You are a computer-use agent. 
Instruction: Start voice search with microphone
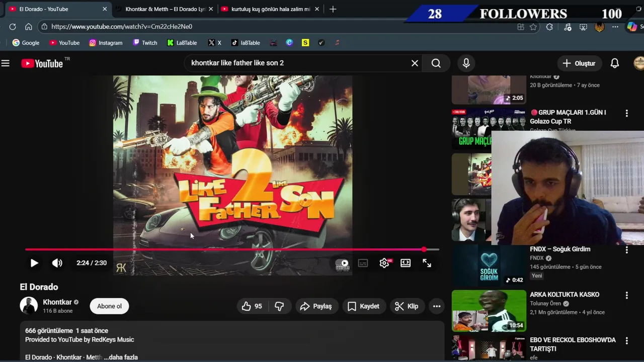pos(466,63)
